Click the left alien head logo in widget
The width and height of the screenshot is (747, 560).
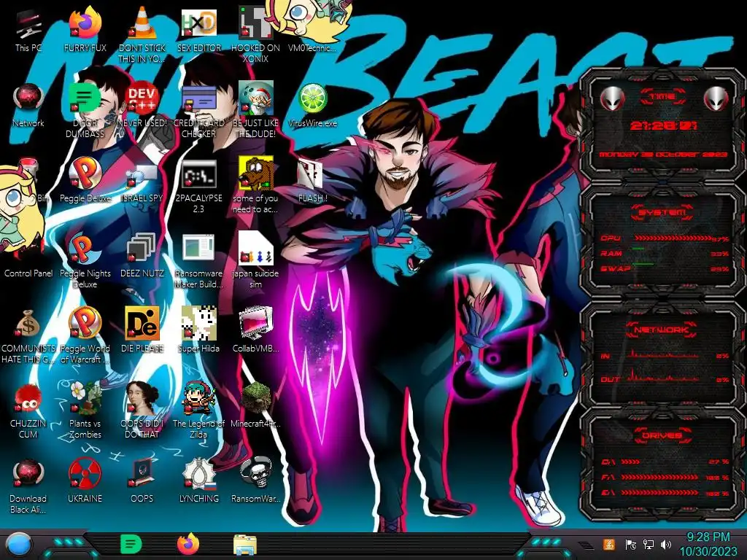613,98
